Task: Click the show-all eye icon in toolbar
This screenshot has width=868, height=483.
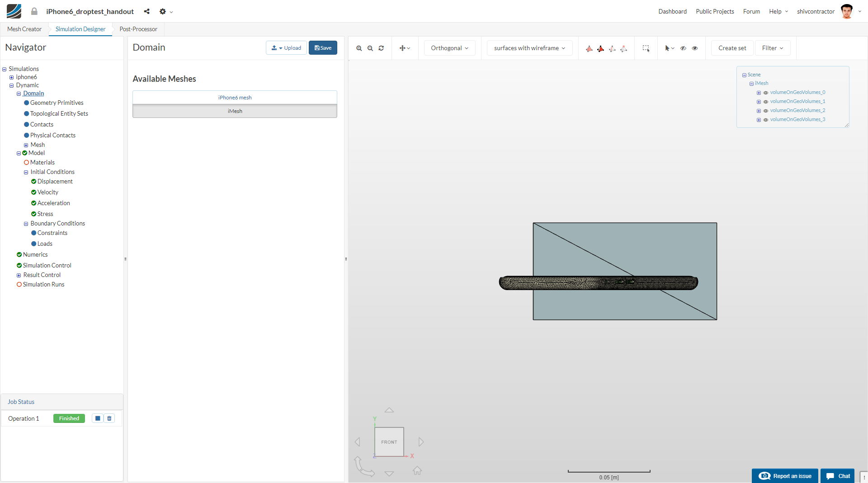Action: pyautogui.click(x=695, y=48)
